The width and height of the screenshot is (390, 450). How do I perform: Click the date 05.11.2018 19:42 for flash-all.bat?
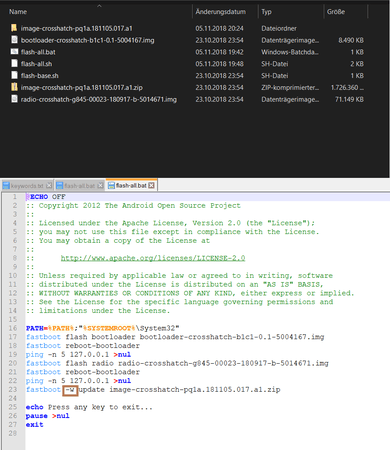[219, 52]
